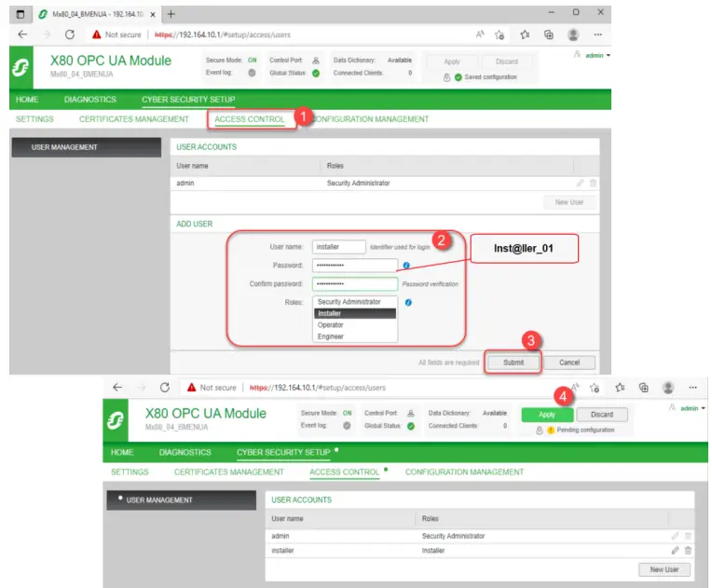Click the tab actions icon left of the browser tab
This screenshot has width=712, height=588.
coord(21,14)
